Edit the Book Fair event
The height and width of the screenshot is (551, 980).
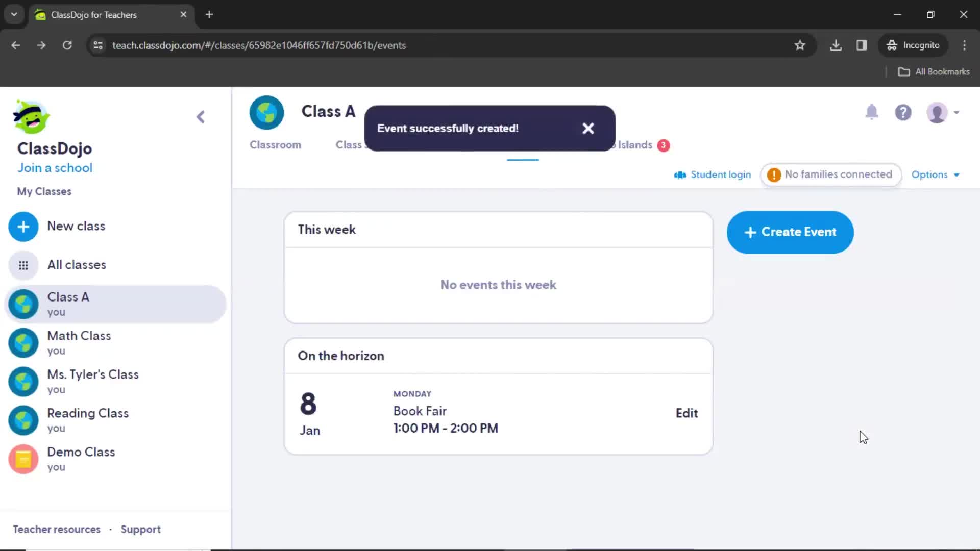point(687,412)
